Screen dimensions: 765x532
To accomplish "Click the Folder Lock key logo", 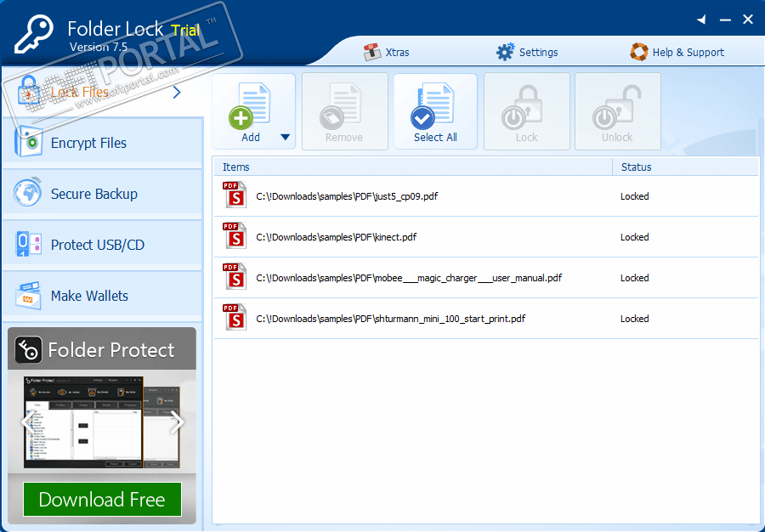I will tap(34, 34).
